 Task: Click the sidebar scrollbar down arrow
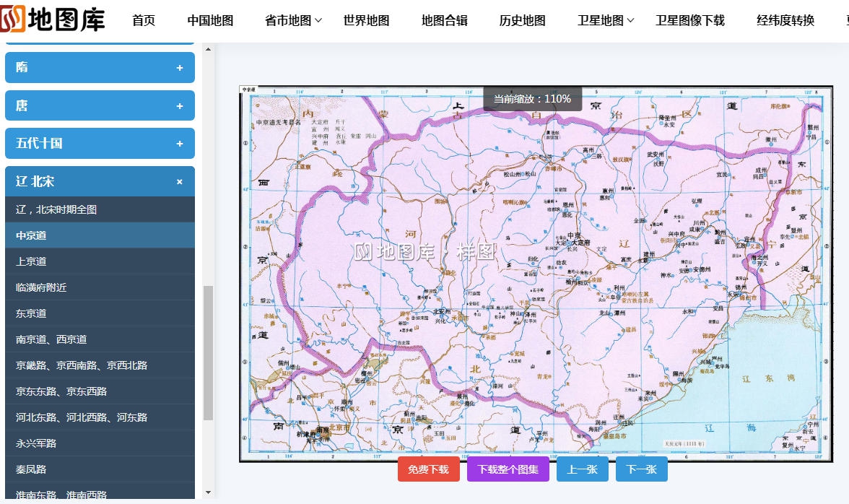(x=209, y=492)
